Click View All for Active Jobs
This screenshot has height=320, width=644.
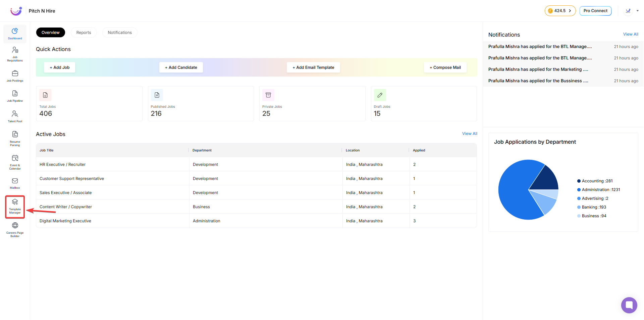(x=470, y=134)
